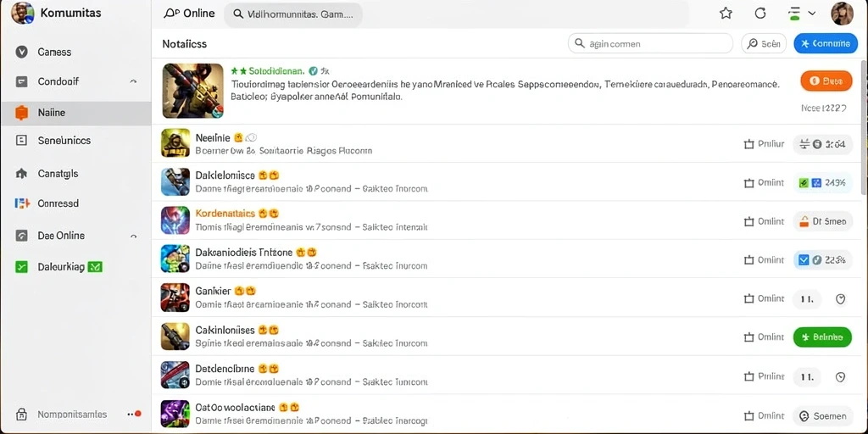868x434 pixels.
Task: Collapse the Condooif sidebar section
Action: (133, 81)
